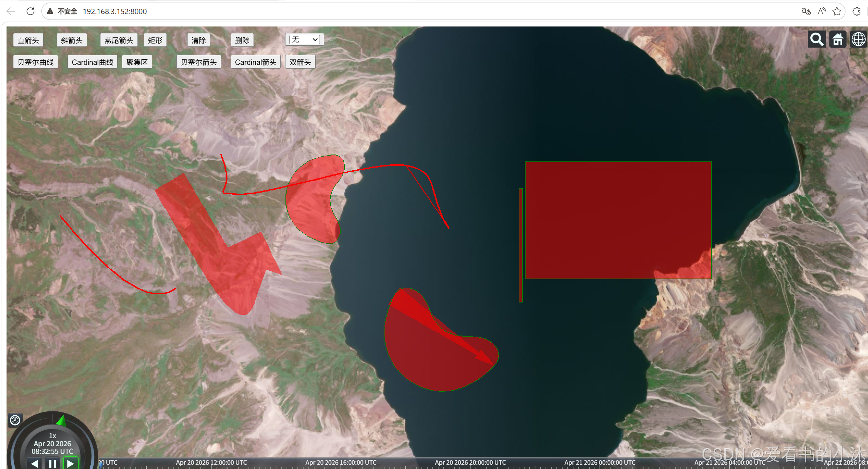Click the 斜箭头 button
This screenshot has height=469, width=868.
tap(72, 40)
